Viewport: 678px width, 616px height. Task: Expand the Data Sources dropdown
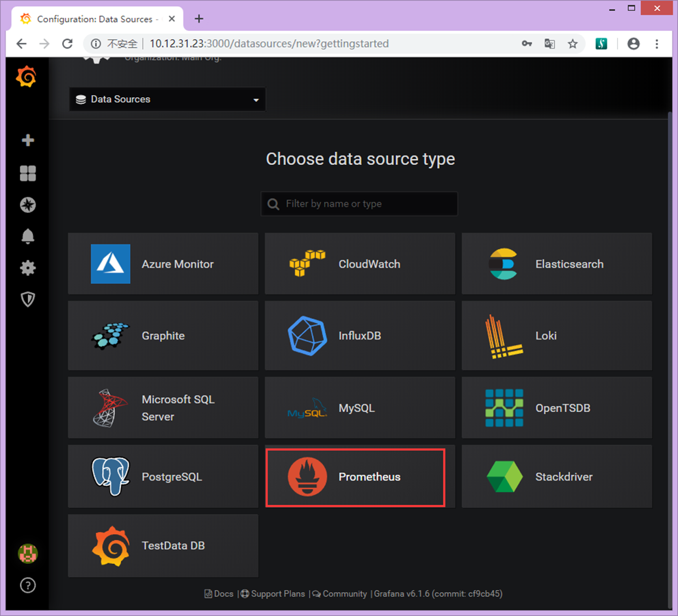(x=168, y=99)
